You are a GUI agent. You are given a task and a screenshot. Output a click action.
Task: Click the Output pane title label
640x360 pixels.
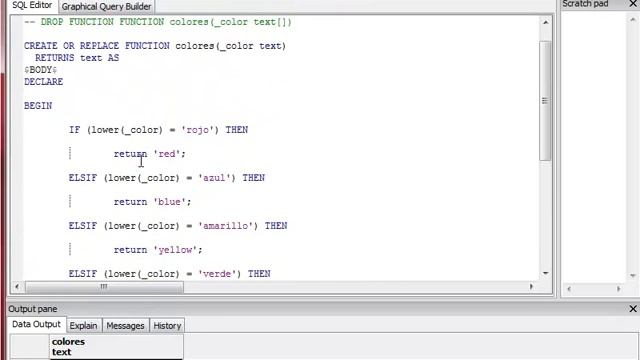(x=33, y=309)
